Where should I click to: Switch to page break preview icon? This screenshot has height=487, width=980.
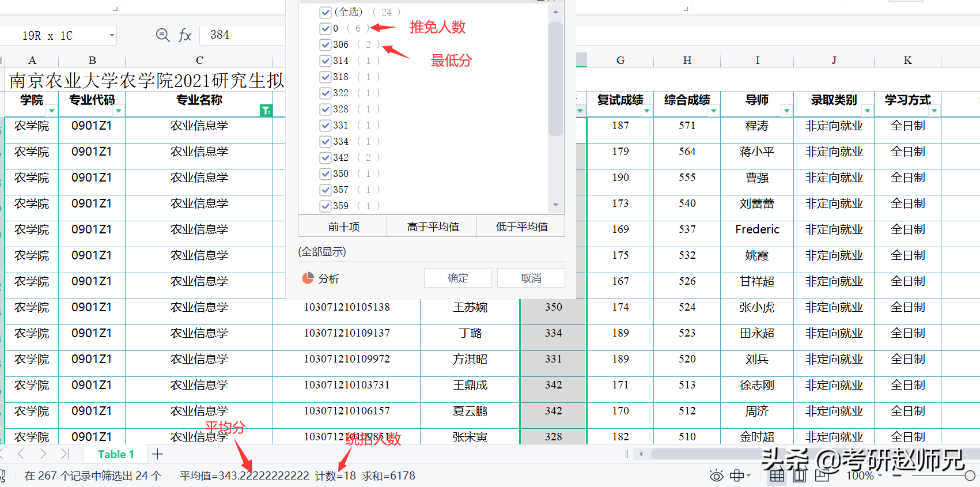(822, 475)
